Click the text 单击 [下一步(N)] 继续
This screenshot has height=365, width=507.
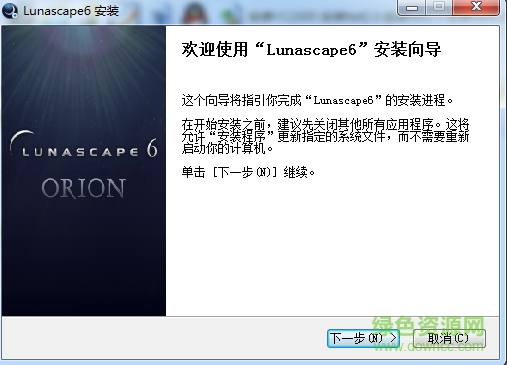248,172
